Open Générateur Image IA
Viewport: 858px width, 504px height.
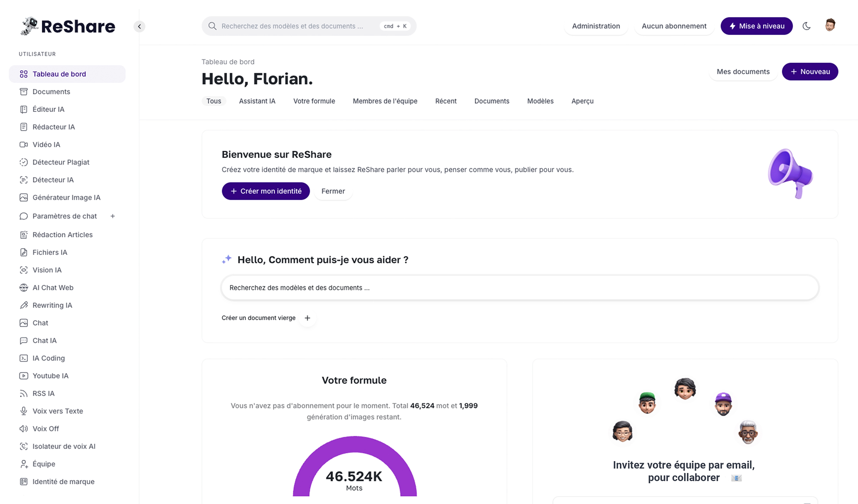click(67, 197)
